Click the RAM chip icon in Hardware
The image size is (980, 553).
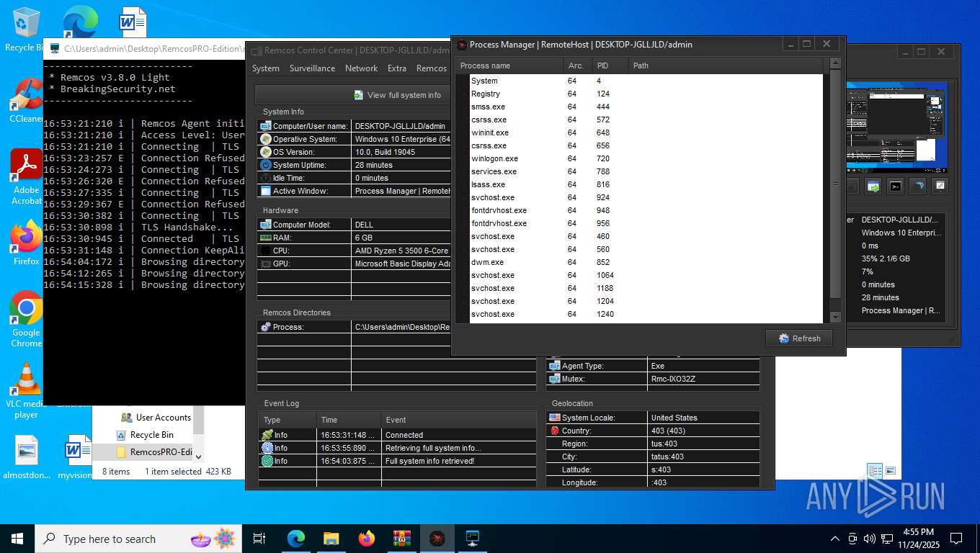[266, 238]
